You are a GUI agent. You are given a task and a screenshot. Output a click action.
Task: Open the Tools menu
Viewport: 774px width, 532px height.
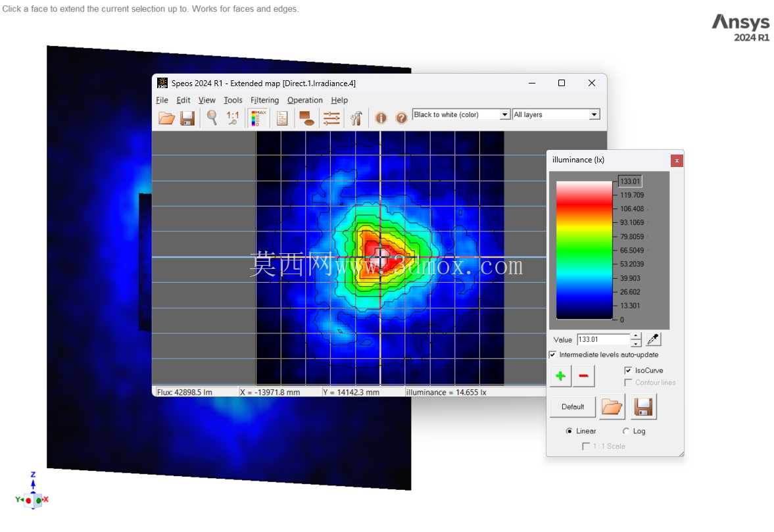[x=233, y=100]
